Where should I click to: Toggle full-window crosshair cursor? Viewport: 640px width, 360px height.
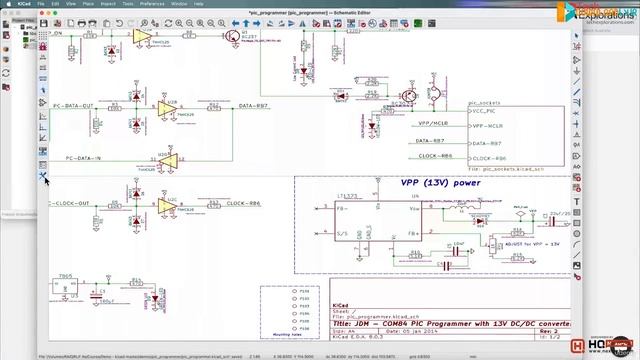point(43,90)
